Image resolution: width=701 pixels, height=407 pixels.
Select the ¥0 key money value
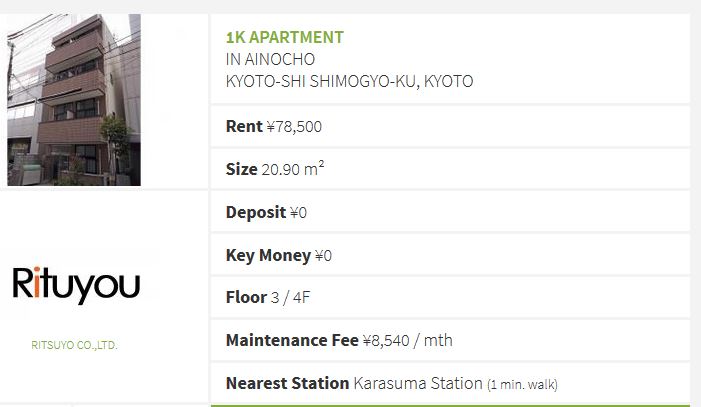323,256
